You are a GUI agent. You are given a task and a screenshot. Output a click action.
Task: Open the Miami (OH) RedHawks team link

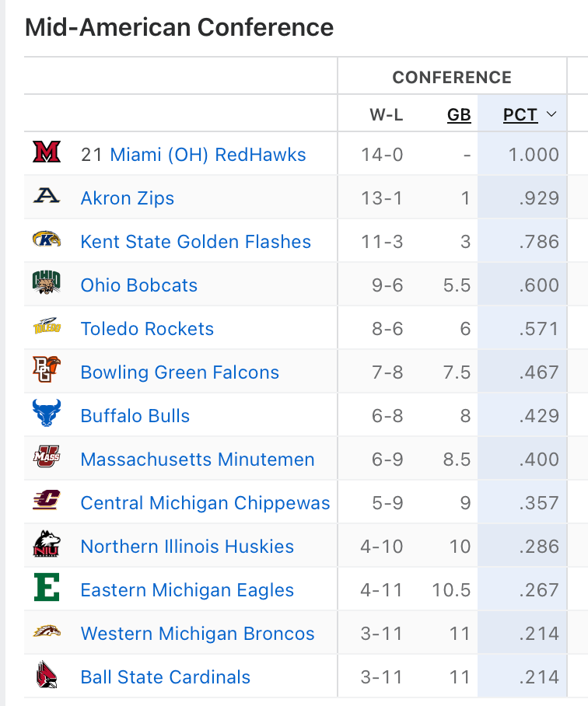(x=208, y=155)
